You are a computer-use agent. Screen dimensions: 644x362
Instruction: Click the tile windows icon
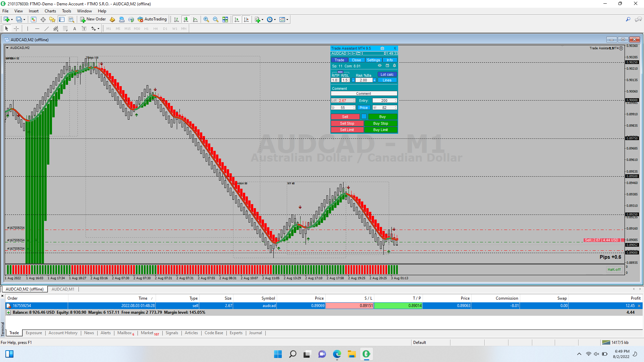coord(225,19)
